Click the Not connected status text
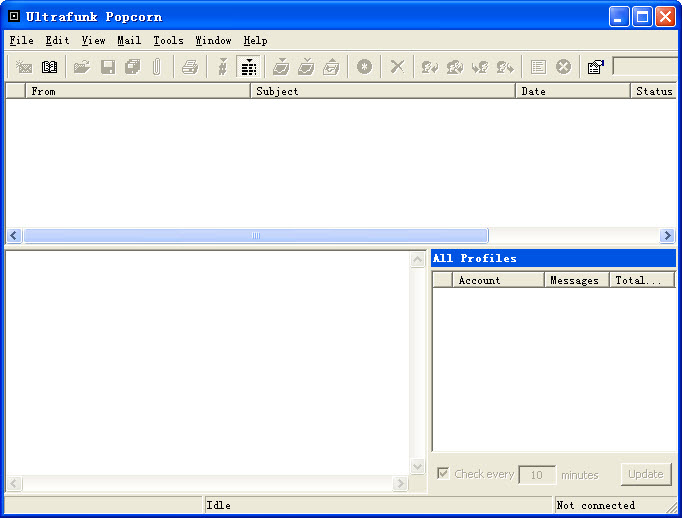 click(x=595, y=505)
